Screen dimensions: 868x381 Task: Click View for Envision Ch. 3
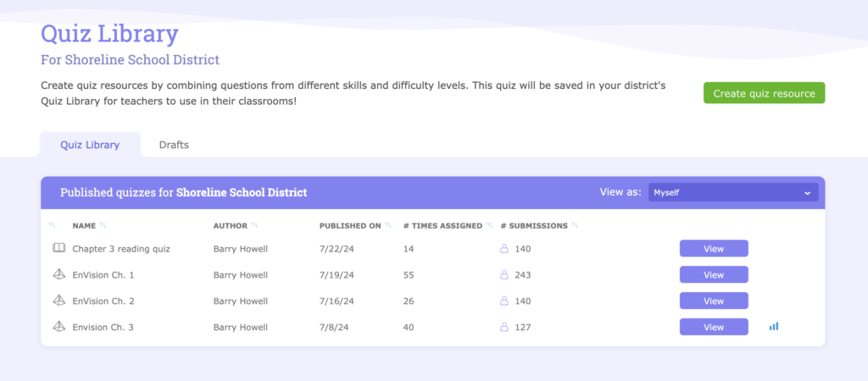point(714,326)
